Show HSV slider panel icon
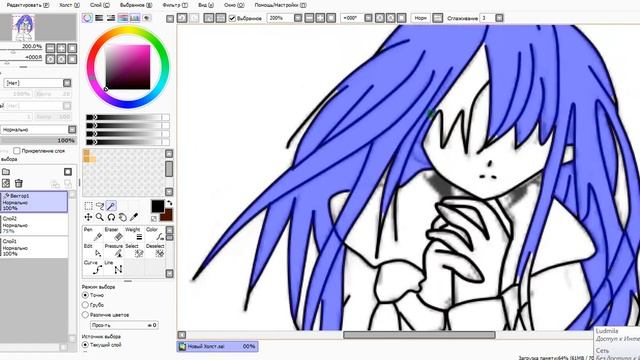This screenshot has height=360, width=640. [111, 18]
